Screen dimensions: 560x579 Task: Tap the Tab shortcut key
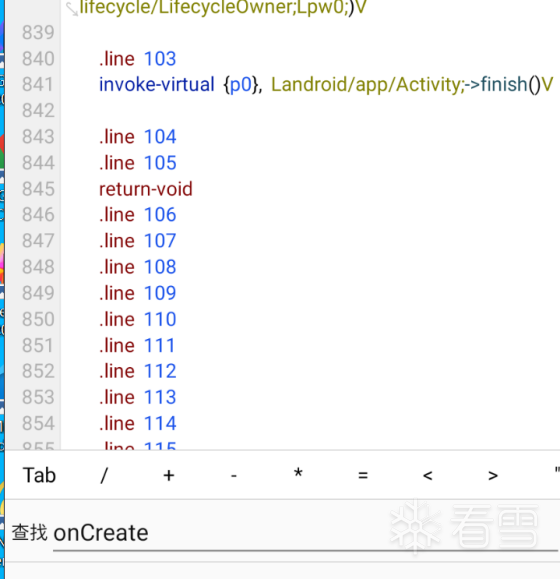(x=39, y=475)
